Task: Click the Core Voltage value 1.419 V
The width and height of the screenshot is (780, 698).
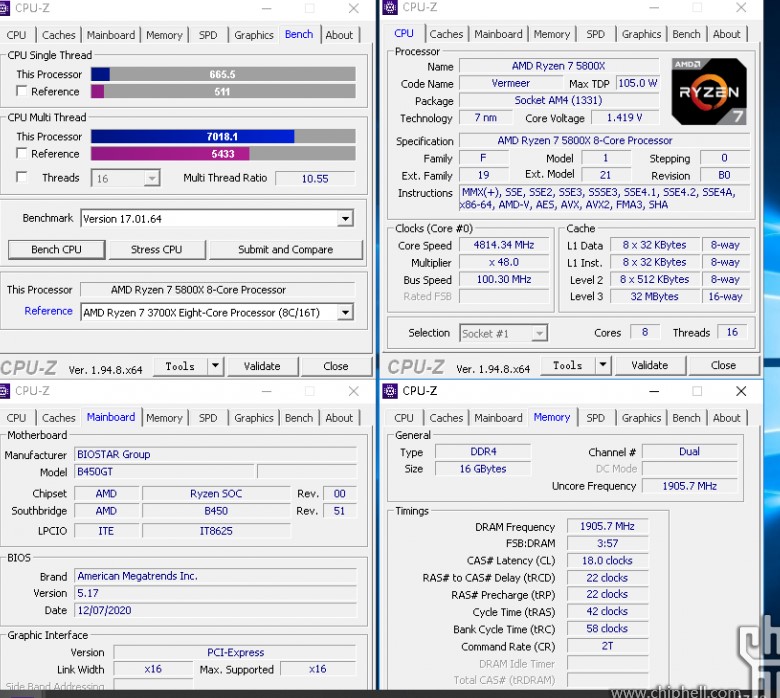Action: point(624,117)
